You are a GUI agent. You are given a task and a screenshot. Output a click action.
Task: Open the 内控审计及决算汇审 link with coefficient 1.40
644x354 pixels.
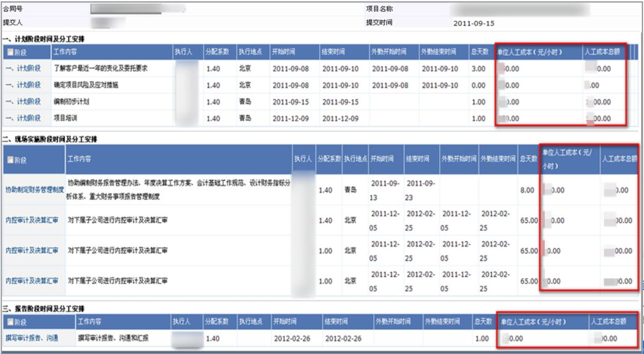coord(32,220)
